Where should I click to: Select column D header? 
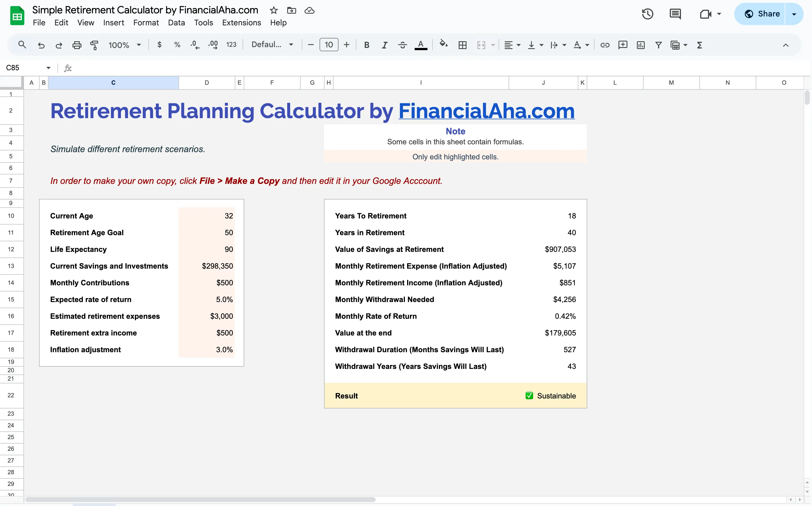pos(207,83)
